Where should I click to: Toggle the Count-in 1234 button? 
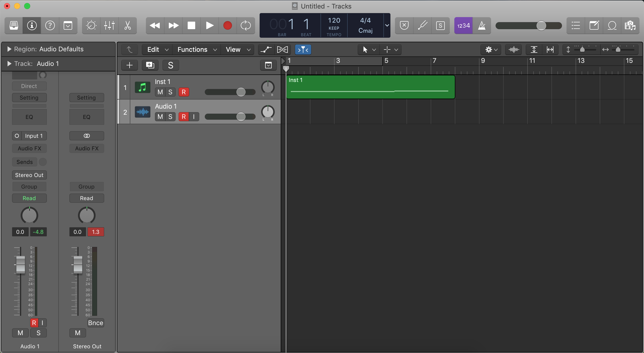(x=463, y=25)
